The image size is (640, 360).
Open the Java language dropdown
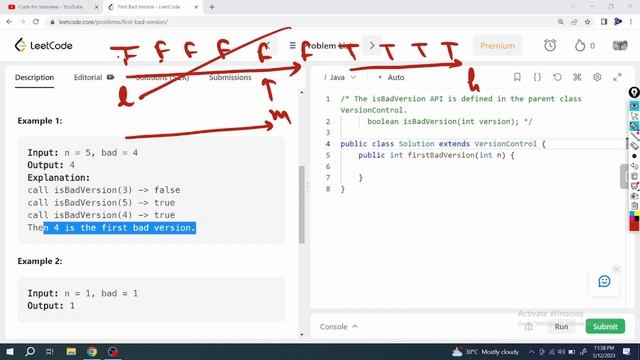340,77
